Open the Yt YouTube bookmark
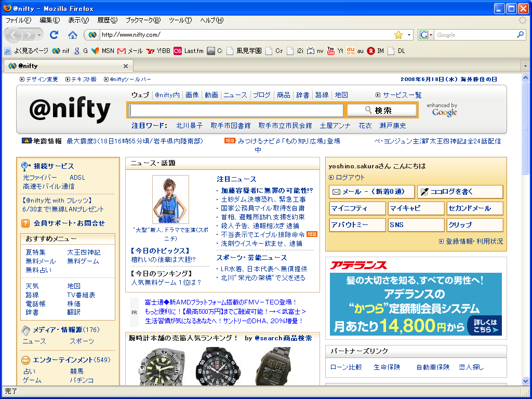This screenshot has width=532, height=399. (335, 51)
